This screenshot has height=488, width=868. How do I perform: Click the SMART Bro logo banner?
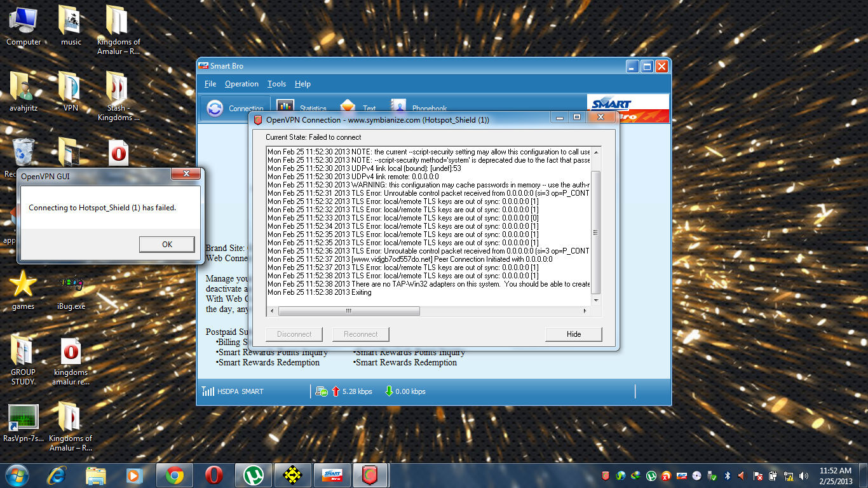tap(628, 108)
